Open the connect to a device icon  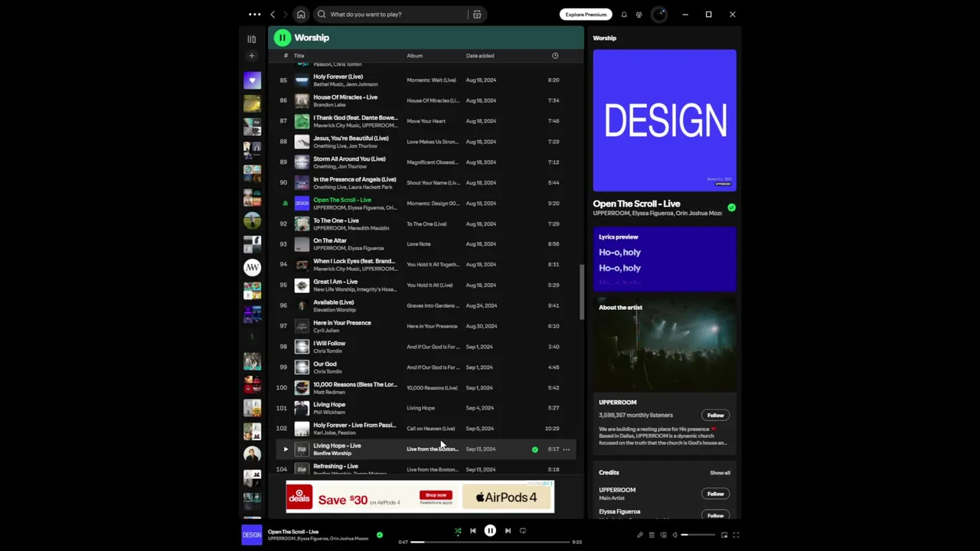point(663,535)
